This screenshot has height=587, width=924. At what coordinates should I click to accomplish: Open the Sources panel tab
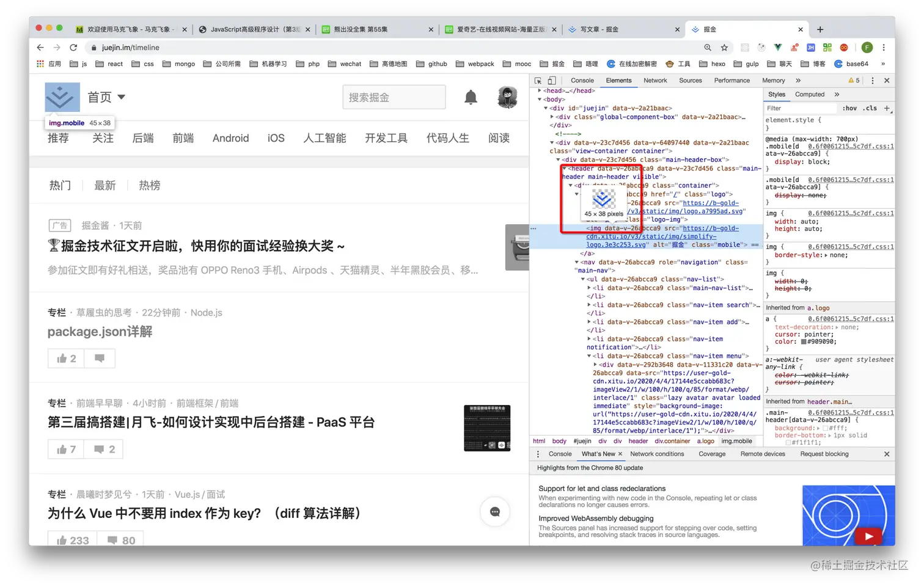691,81
